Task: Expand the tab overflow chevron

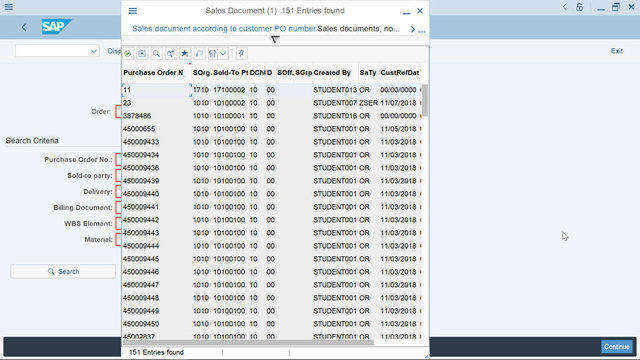Action: click(413, 29)
